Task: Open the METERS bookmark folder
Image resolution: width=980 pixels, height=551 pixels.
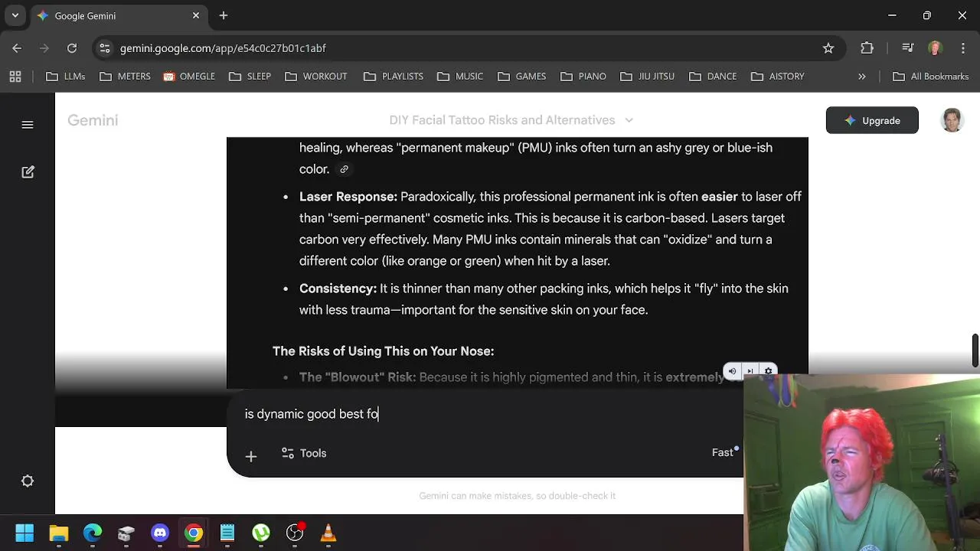Action: point(125,77)
